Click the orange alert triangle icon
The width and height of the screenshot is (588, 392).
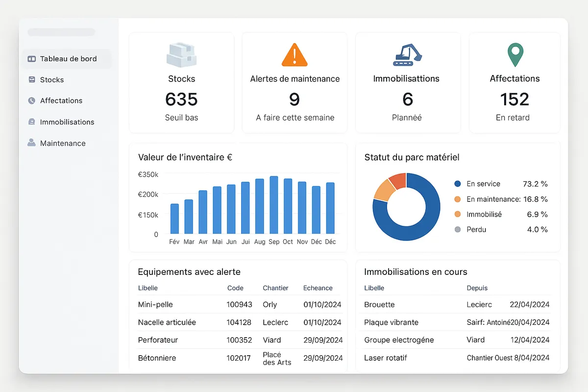tap(294, 54)
